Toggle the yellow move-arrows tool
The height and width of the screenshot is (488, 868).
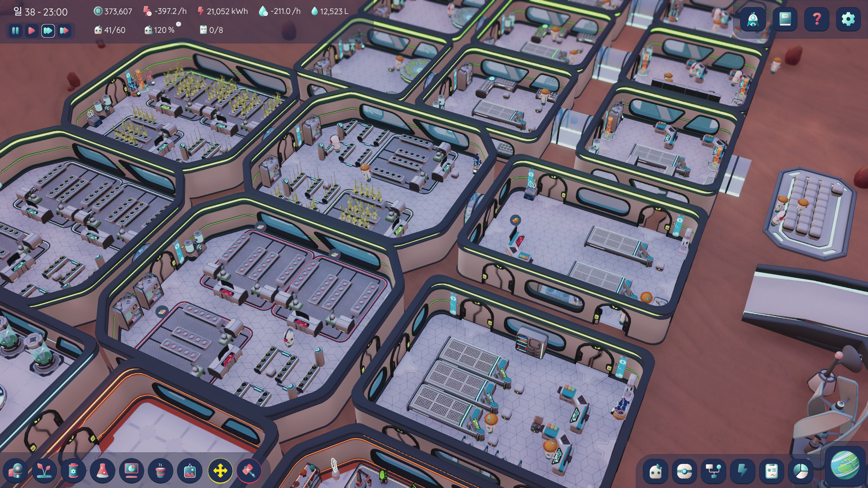click(220, 471)
